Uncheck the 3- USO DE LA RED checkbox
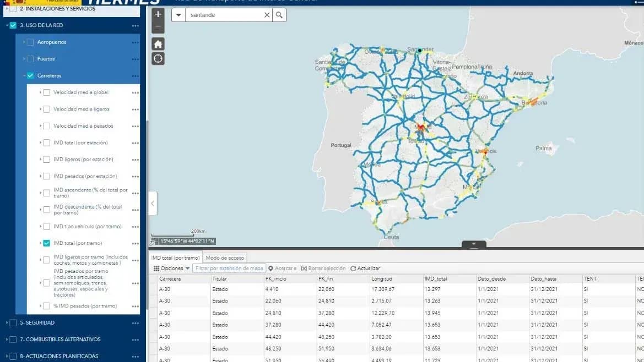644x362 pixels. coord(13,25)
